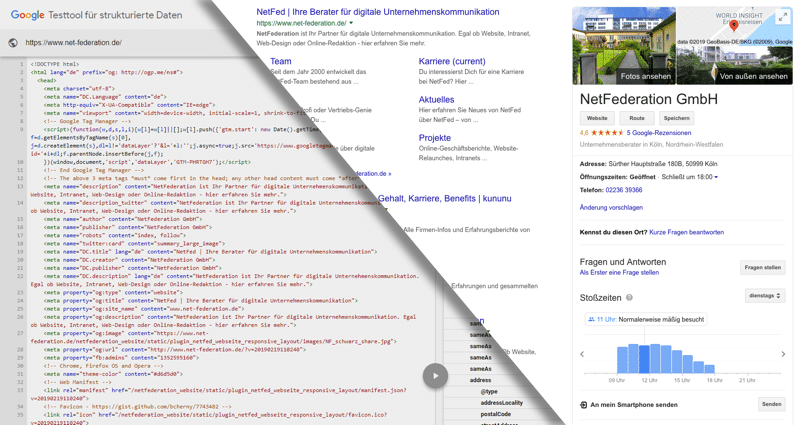Viewport: 800px width, 425px height.
Task: Click Kurze Fragen beantworten link
Action: tap(686, 232)
